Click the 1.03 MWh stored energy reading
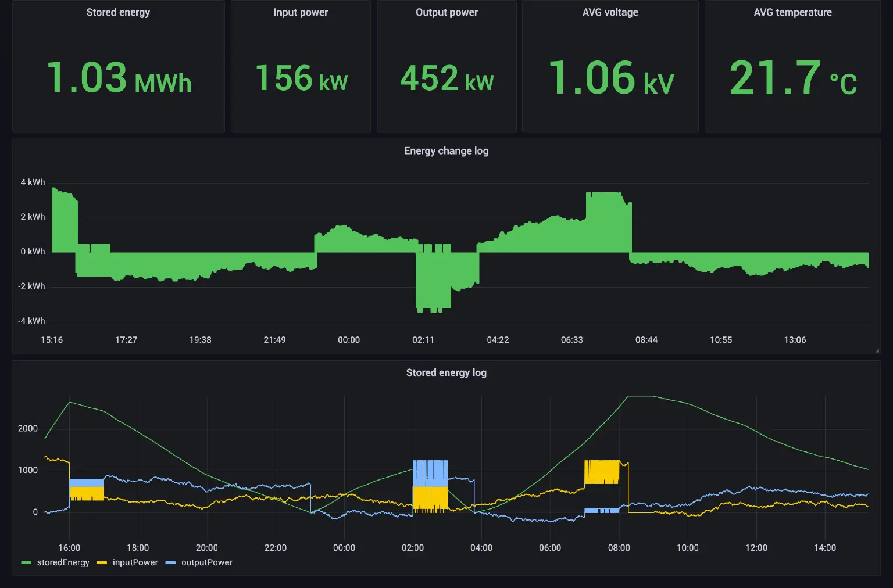893x588 pixels. tap(118, 78)
